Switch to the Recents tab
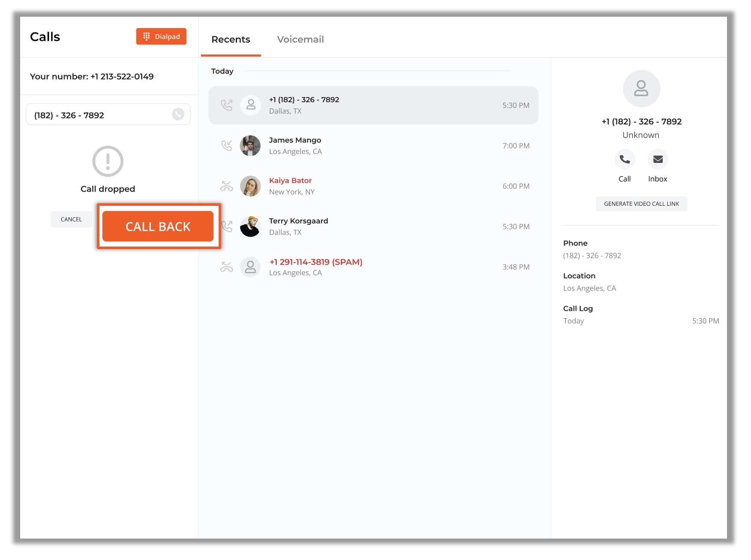 click(231, 39)
